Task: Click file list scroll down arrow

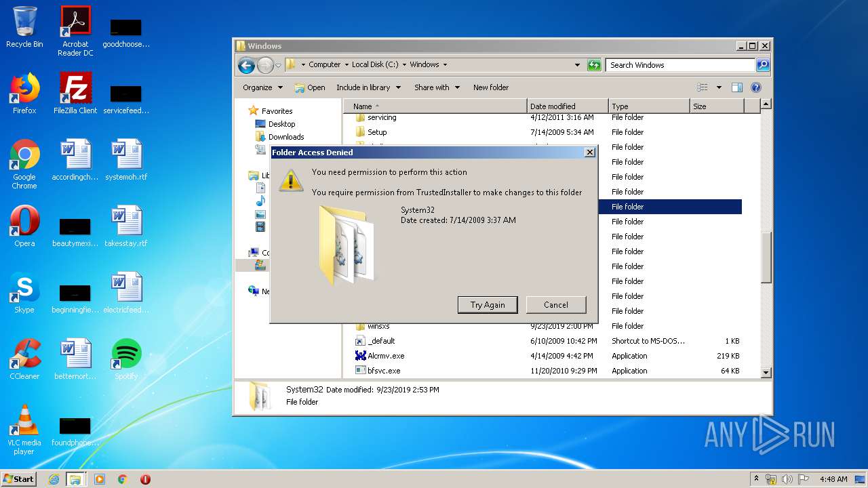Action: point(766,372)
